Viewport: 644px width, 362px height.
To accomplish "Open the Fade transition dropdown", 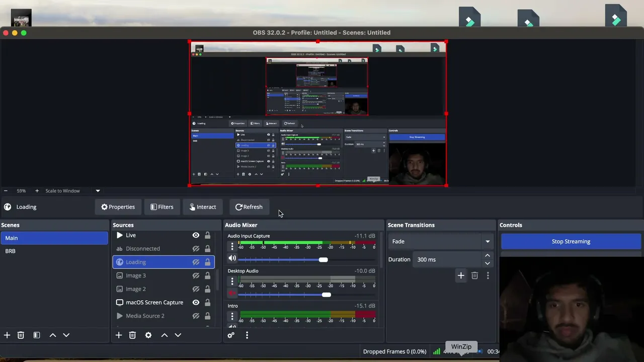I will tap(441, 241).
